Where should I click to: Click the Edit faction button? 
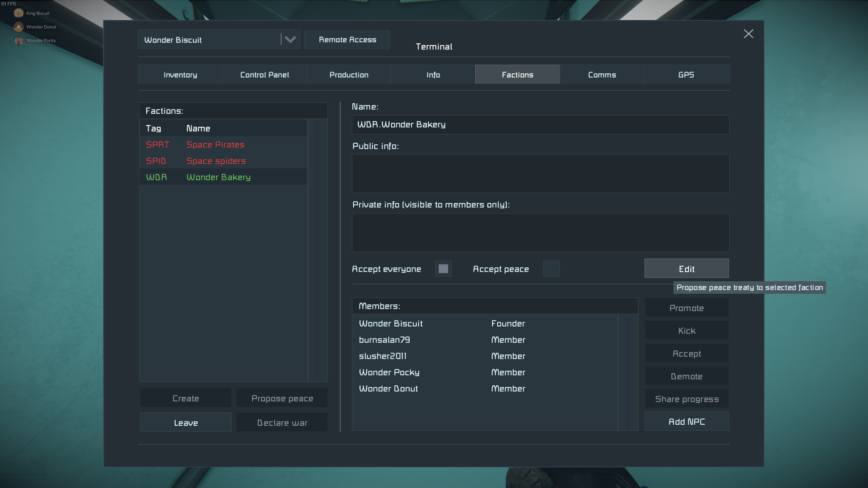pyautogui.click(x=687, y=269)
